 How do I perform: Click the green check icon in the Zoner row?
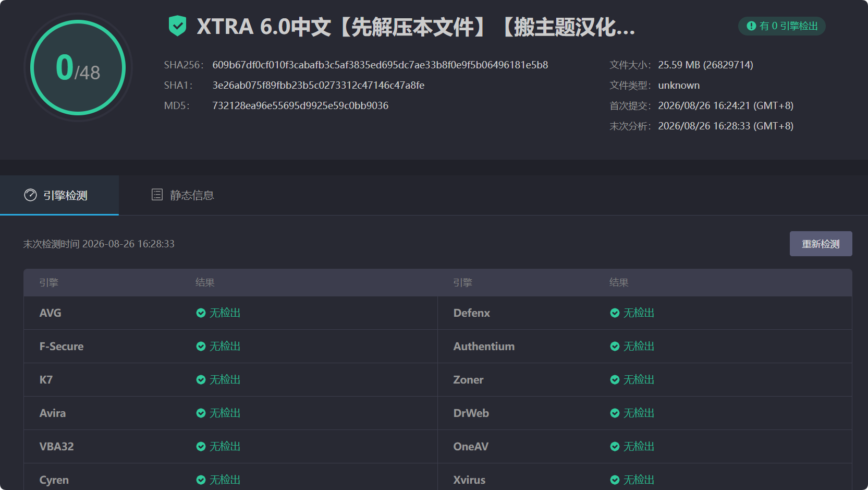[x=615, y=380]
